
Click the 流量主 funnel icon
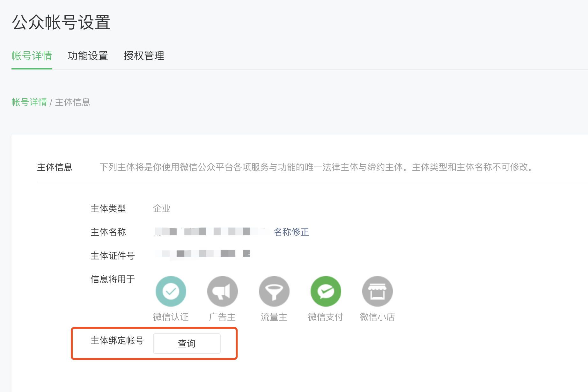[x=274, y=291]
